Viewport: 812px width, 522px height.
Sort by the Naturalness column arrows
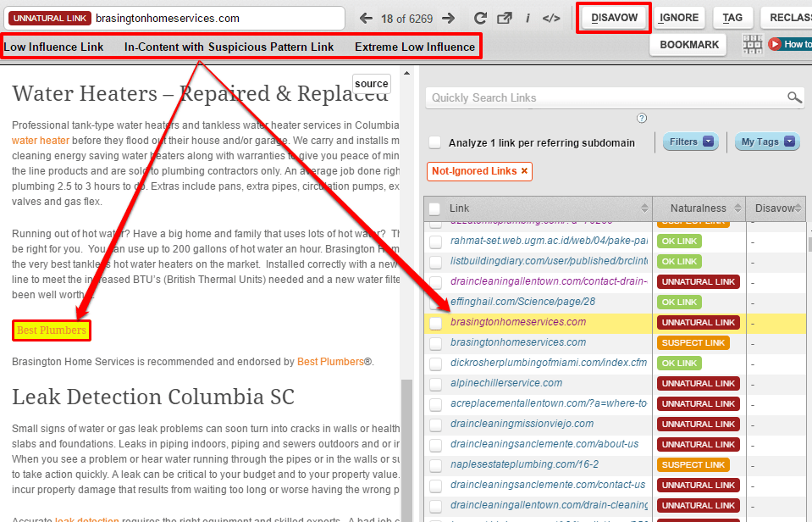[x=737, y=208]
